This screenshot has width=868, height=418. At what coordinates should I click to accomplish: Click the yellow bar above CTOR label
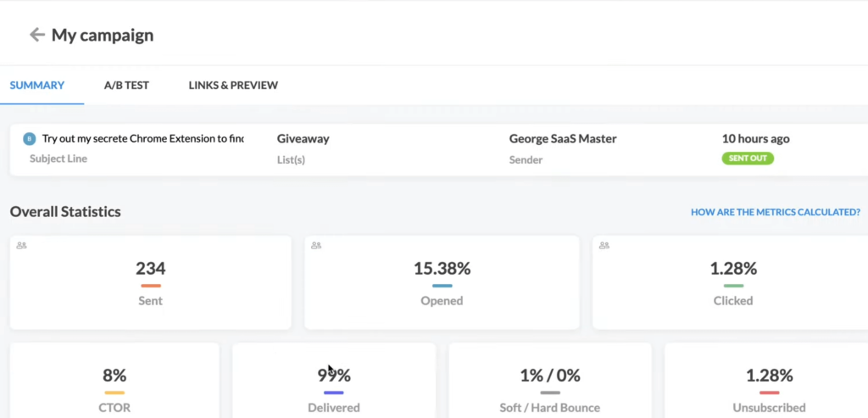[x=114, y=393]
